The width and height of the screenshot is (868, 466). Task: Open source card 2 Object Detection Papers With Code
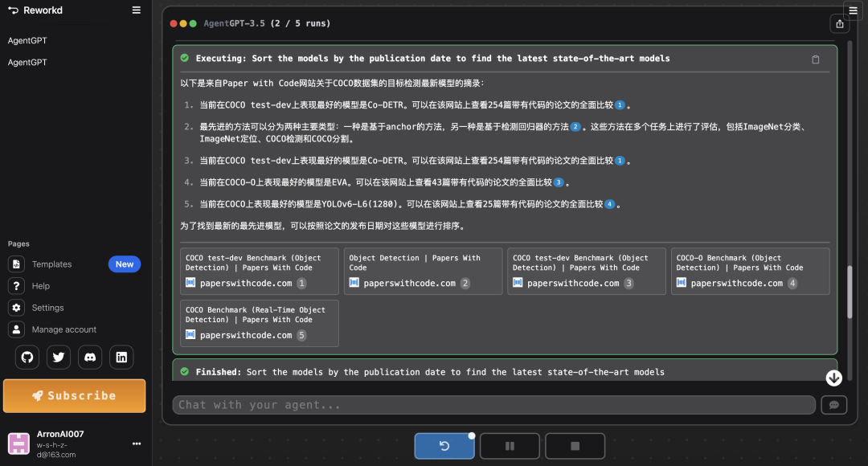[423, 272]
